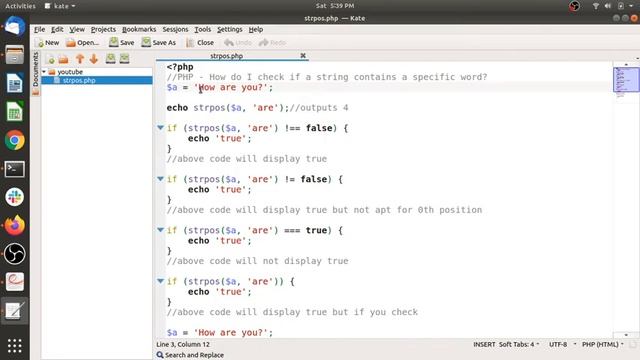Go to next document with the down arrow
The height and width of the screenshot is (360, 640).
(x=94, y=59)
